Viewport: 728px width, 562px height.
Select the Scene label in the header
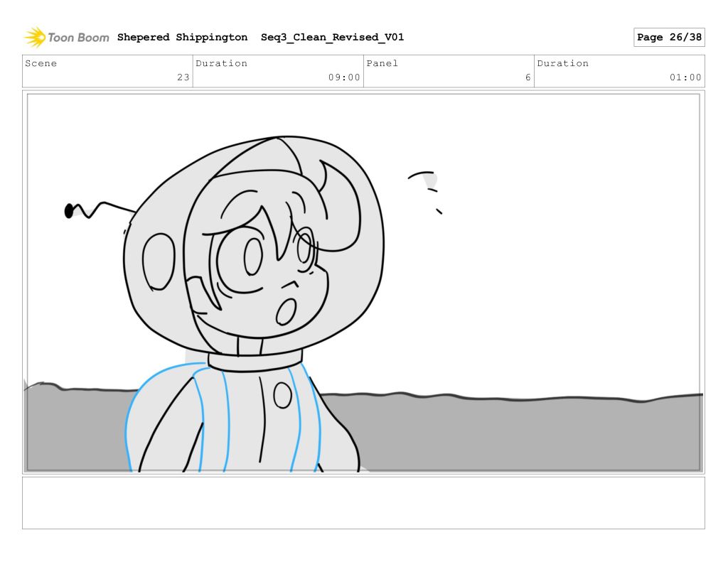tap(41, 63)
